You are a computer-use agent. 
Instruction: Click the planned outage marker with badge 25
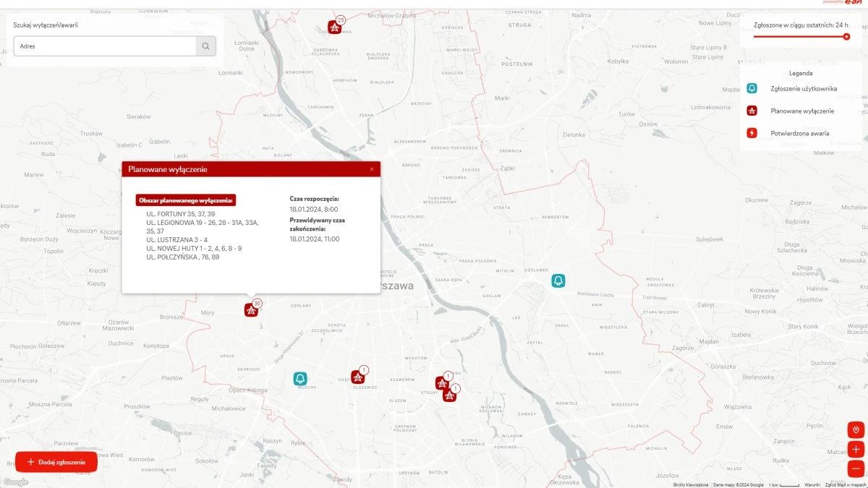[x=335, y=27]
